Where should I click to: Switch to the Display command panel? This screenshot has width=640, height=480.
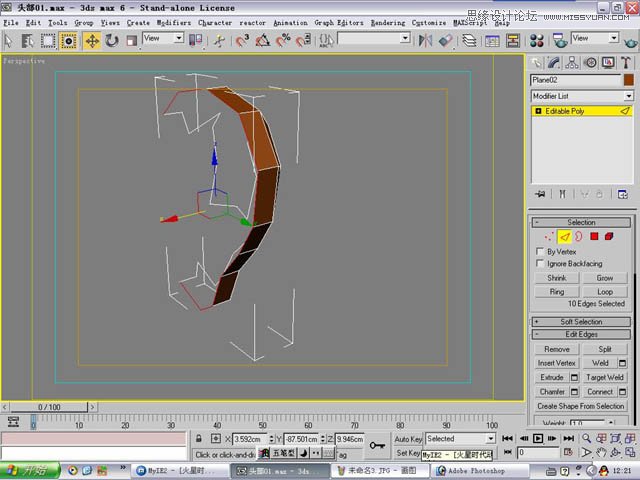608,62
